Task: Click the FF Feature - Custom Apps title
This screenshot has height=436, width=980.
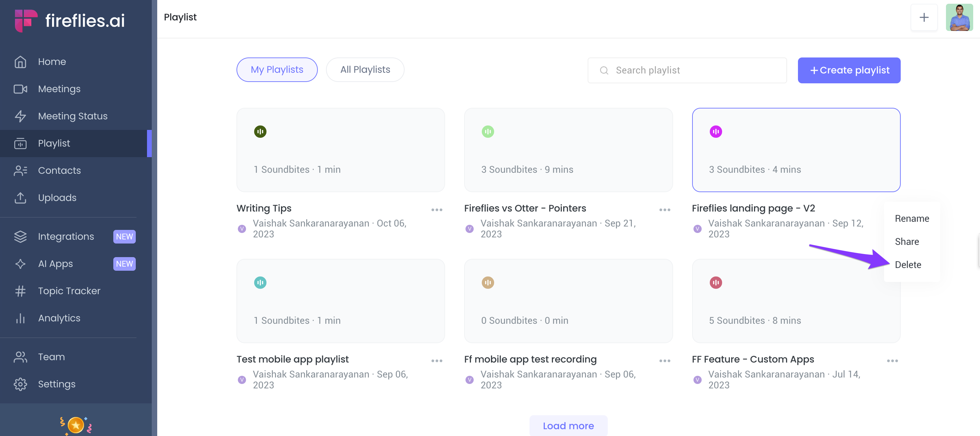Action: click(x=753, y=359)
